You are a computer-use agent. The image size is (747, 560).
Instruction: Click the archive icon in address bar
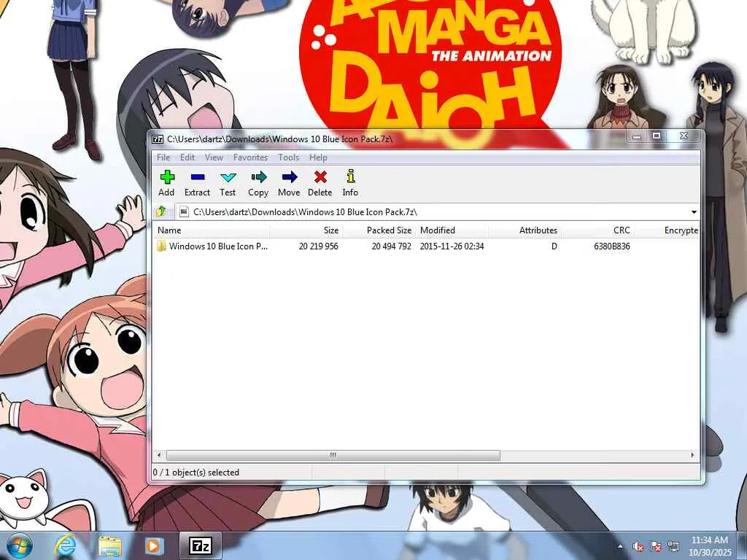pos(184,212)
